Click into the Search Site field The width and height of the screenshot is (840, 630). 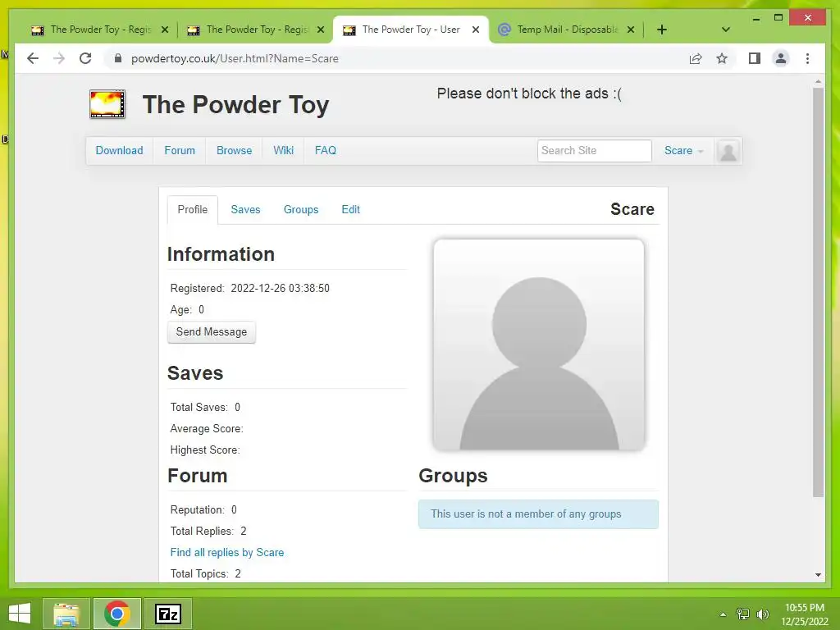594,151
